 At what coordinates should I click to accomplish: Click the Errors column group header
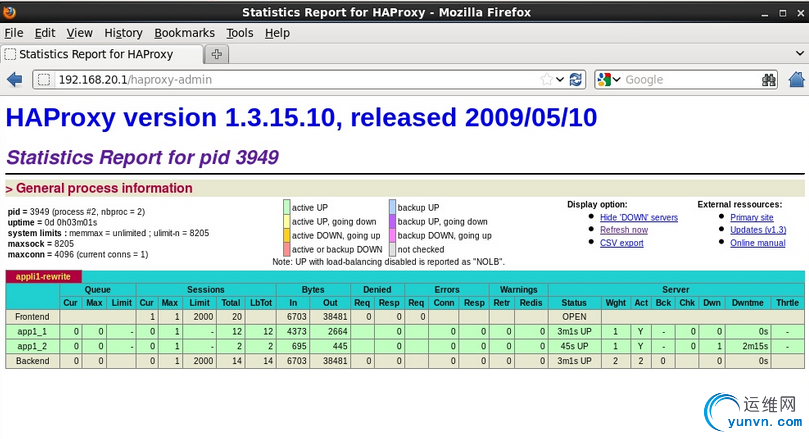coord(447,289)
